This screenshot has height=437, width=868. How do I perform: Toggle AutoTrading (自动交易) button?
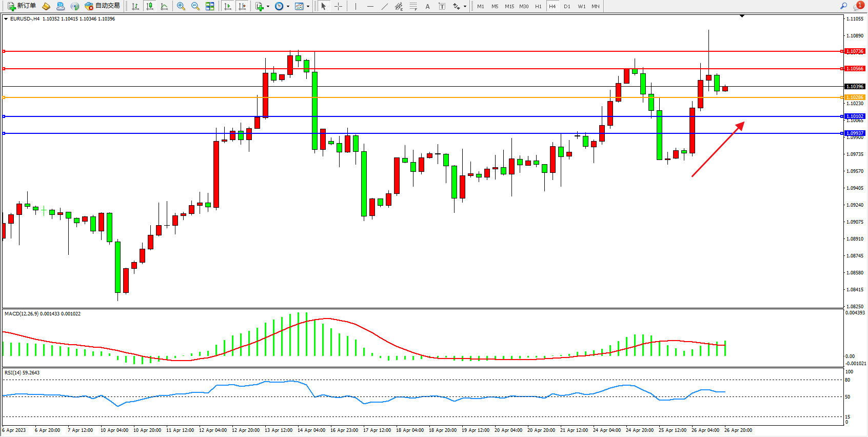point(102,6)
